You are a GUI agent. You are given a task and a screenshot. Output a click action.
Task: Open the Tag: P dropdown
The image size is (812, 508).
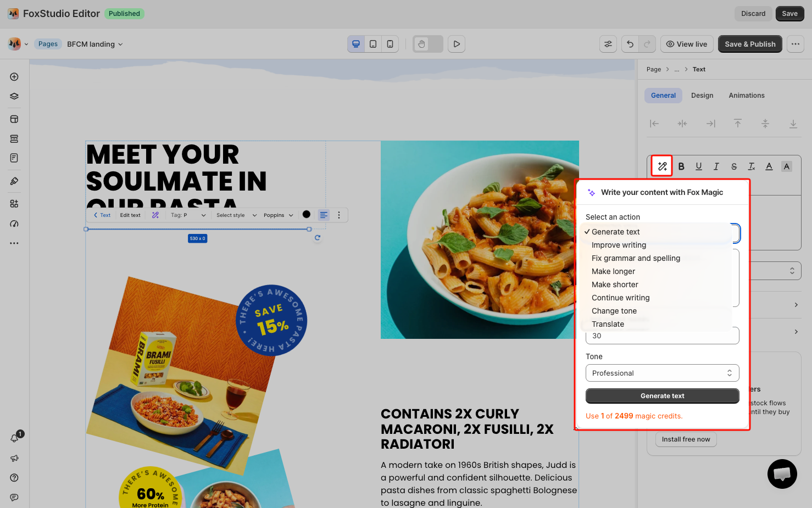(188, 215)
